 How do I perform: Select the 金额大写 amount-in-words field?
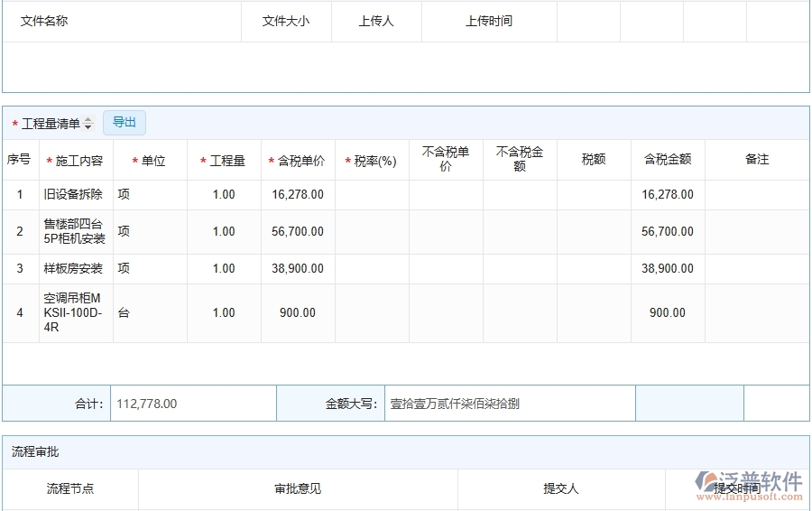pos(510,404)
